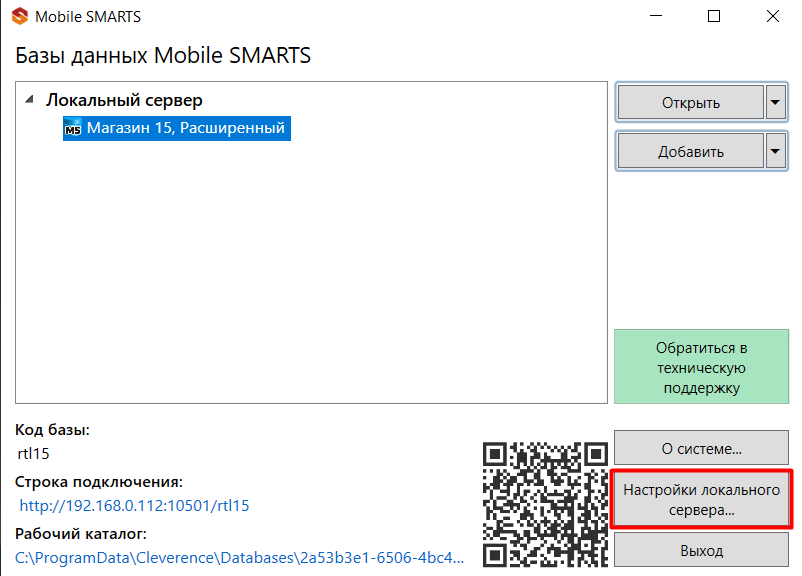Click the Рабочий каталог: label

click(81, 534)
